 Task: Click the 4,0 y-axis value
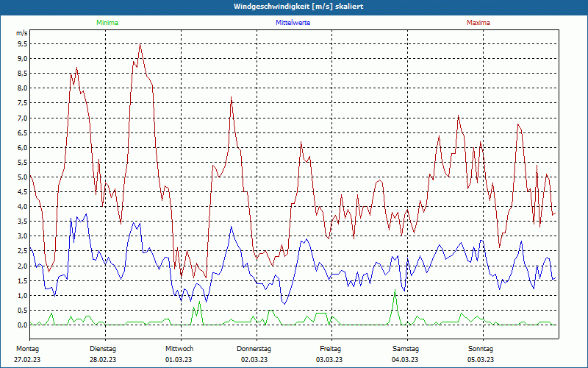pos(23,207)
